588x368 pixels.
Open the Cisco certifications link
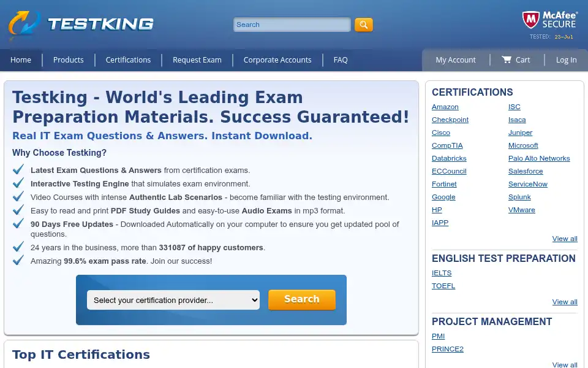(440, 132)
